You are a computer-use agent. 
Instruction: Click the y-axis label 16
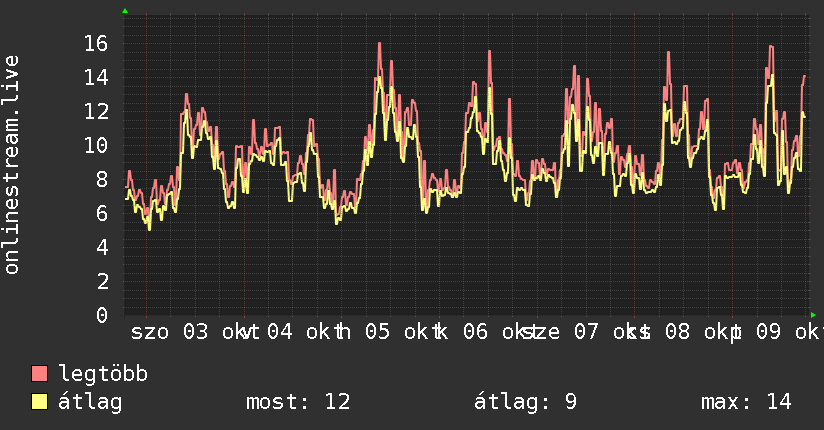click(x=96, y=44)
